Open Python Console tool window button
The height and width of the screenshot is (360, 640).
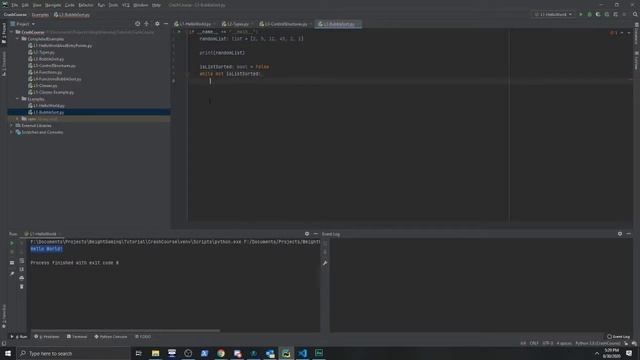click(111, 337)
